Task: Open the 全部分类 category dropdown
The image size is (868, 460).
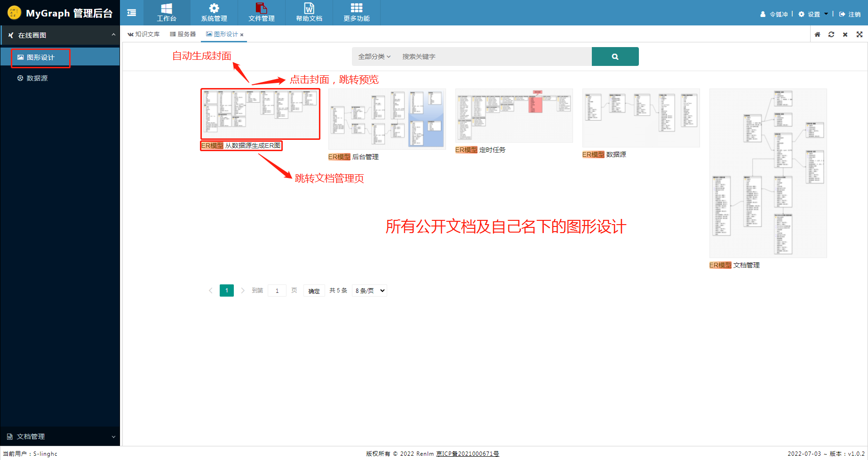Action: [373, 56]
